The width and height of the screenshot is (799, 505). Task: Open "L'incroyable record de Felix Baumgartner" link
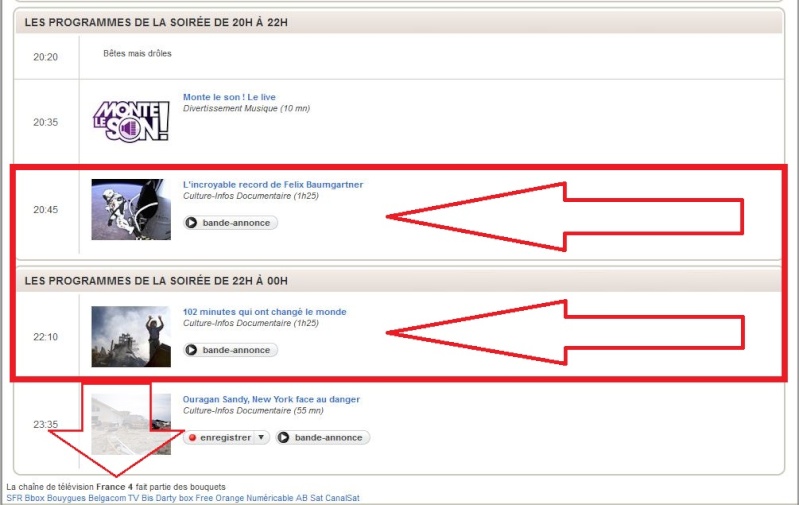[x=273, y=184]
